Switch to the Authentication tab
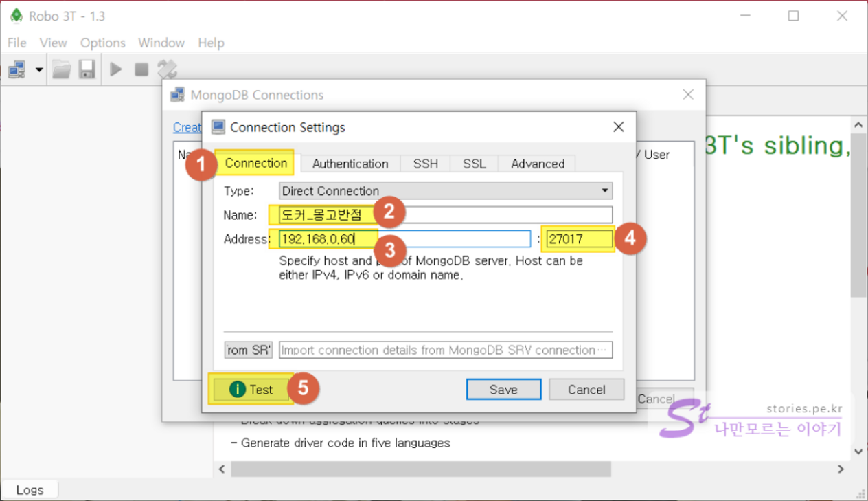The height and width of the screenshot is (501, 868). click(x=350, y=164)
